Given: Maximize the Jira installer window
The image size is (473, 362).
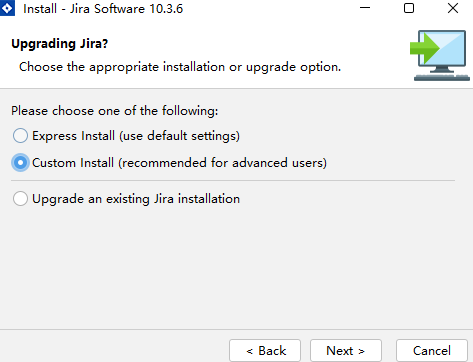Looking at the screenshot, I should pos(409,8).
